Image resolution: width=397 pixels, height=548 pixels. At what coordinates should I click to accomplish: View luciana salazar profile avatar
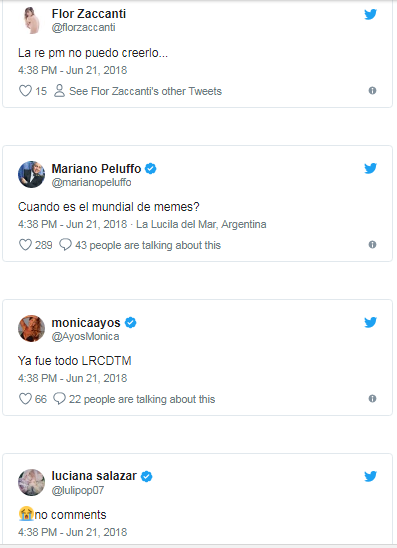31,482
